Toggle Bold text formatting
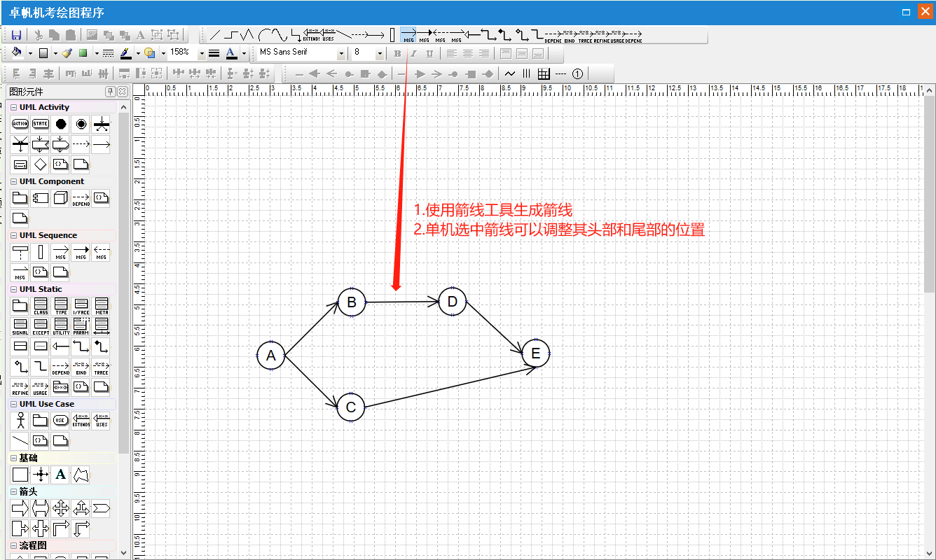The width and height of the screenshot is (936, 560). 397,53
